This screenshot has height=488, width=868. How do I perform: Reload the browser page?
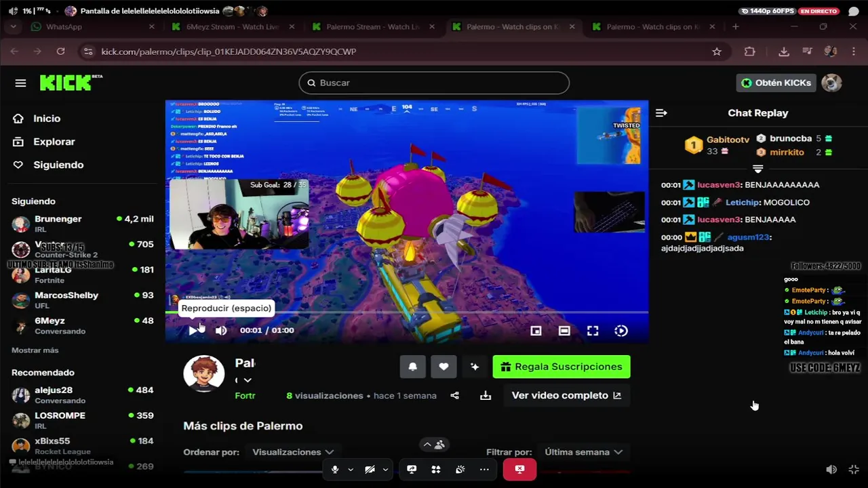pyautogui.click(x=60, y=52)
